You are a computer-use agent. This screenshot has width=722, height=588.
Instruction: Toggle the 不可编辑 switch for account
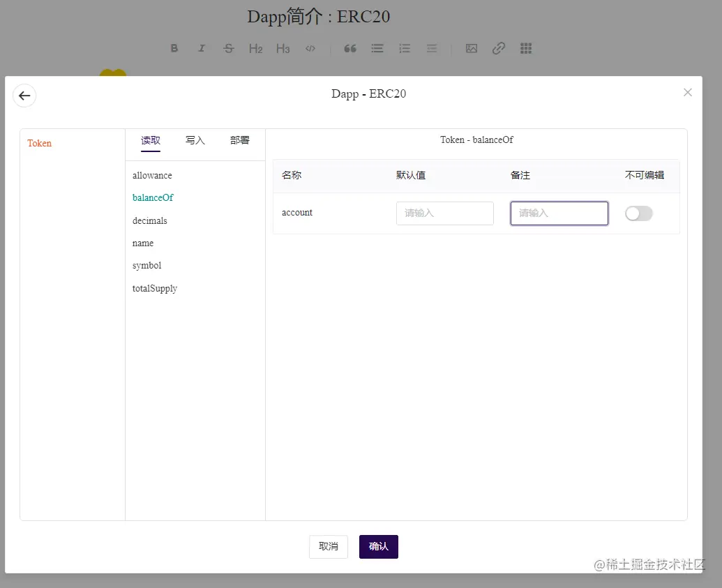click(x=639, y=213)
